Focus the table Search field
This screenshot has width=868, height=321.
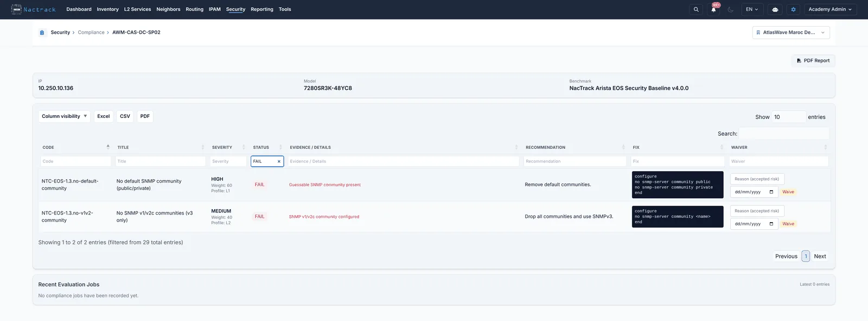click(784, 134)
